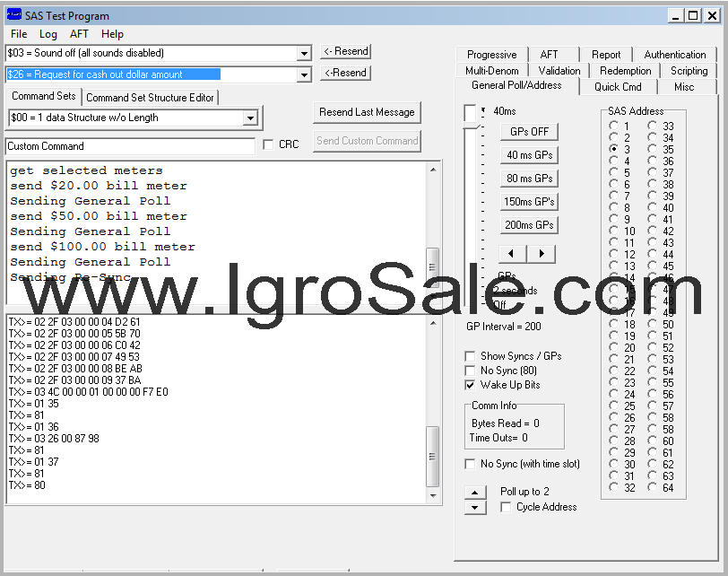This screenshot has width=728, height=576.
Task: Click the Resend Last Message button
Action: (368, 112)
